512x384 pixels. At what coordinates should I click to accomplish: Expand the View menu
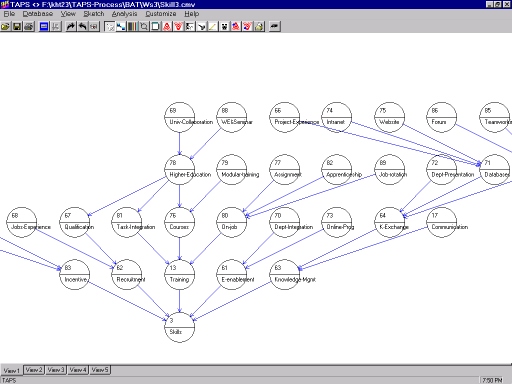pyautogui.click(x=68, y=14)
